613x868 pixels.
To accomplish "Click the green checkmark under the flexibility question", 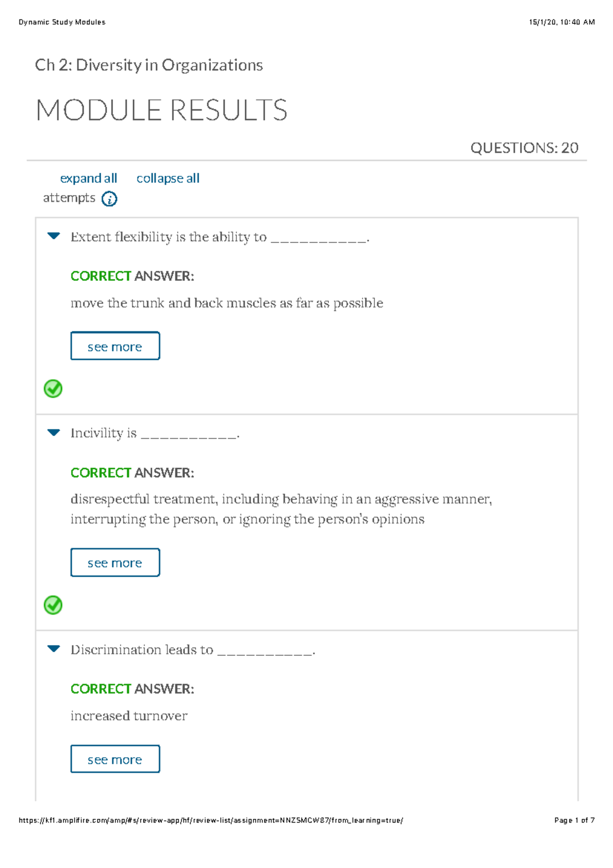I will point(53,390).
